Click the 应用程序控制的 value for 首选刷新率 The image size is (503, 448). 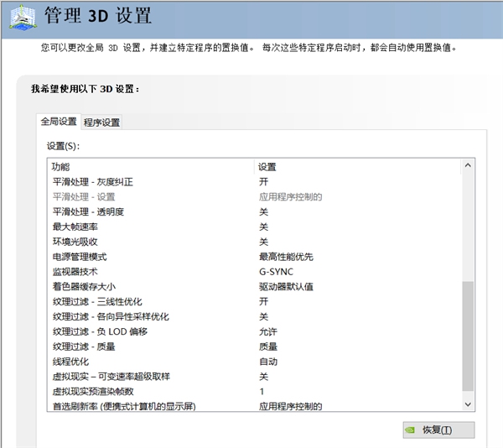290,406
